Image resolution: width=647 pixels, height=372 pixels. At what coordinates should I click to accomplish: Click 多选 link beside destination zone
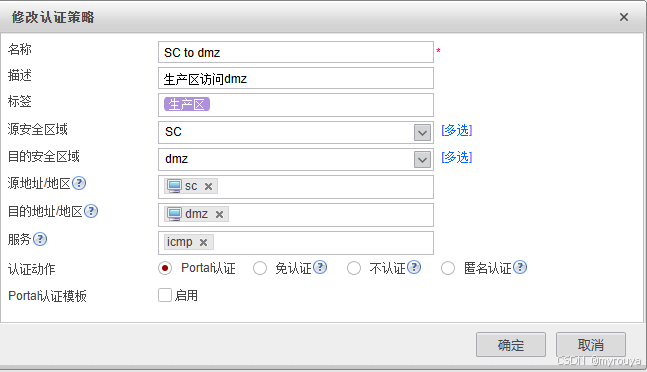tap(457, 158)
